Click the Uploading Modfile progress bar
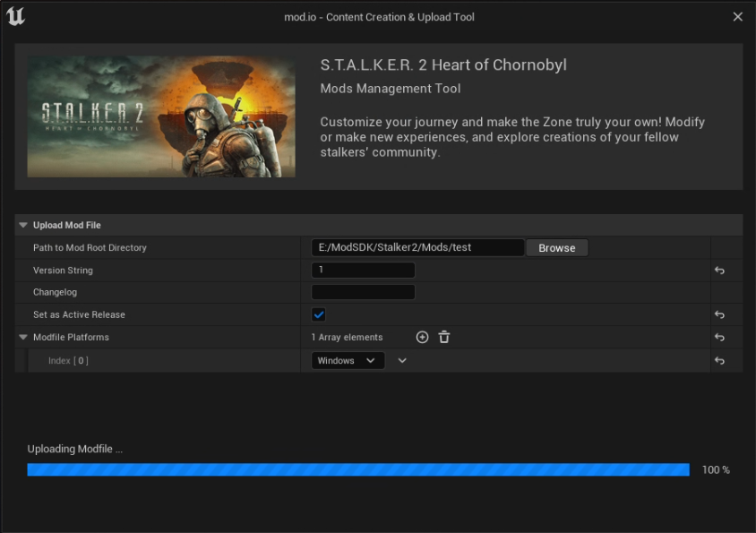Screen dimensions: 756x533 358,469
